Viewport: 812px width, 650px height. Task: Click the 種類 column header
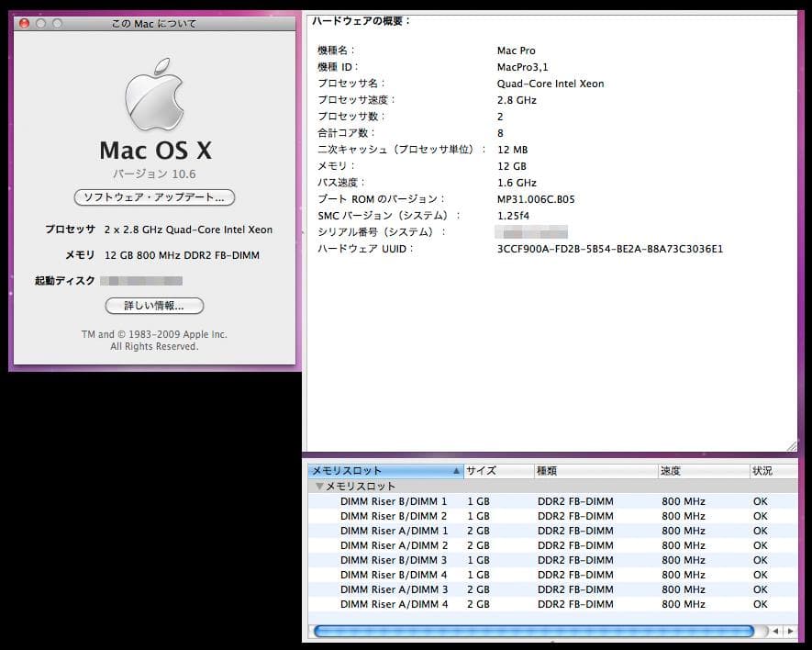point(569,470)
